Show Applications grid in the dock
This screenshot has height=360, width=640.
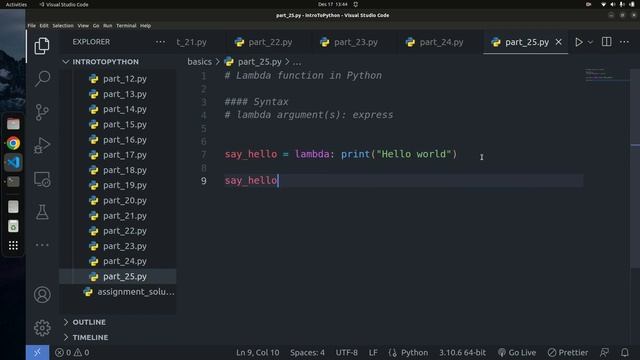click(13, 245)
